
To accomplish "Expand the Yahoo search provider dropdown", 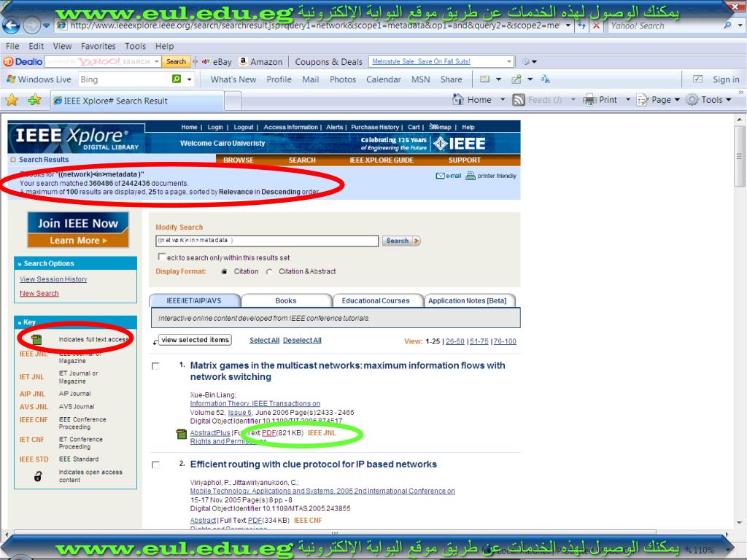I will pos(740,26).
